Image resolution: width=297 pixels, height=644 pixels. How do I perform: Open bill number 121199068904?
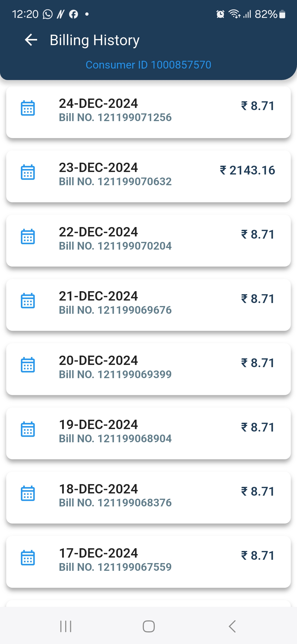click(115, 439)
